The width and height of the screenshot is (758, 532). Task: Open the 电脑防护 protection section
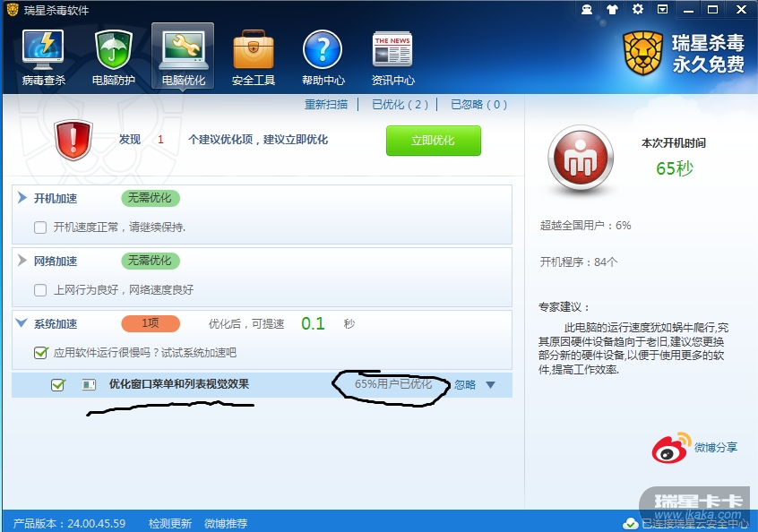[114, 58]
